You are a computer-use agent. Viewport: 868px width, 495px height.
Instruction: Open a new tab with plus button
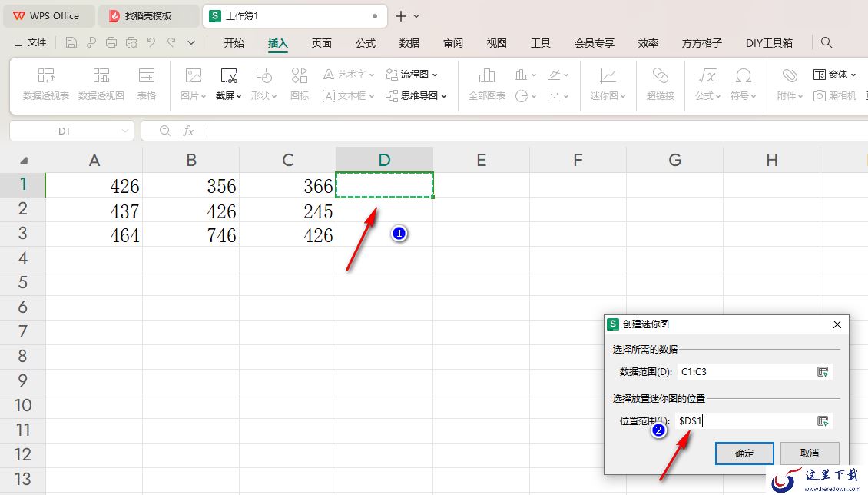401,16
